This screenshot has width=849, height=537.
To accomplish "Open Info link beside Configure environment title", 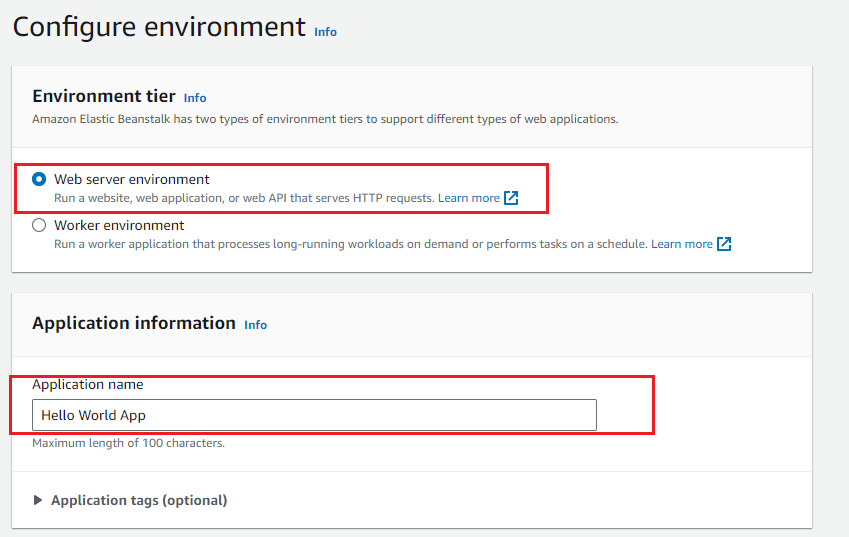I will [325, 32].
